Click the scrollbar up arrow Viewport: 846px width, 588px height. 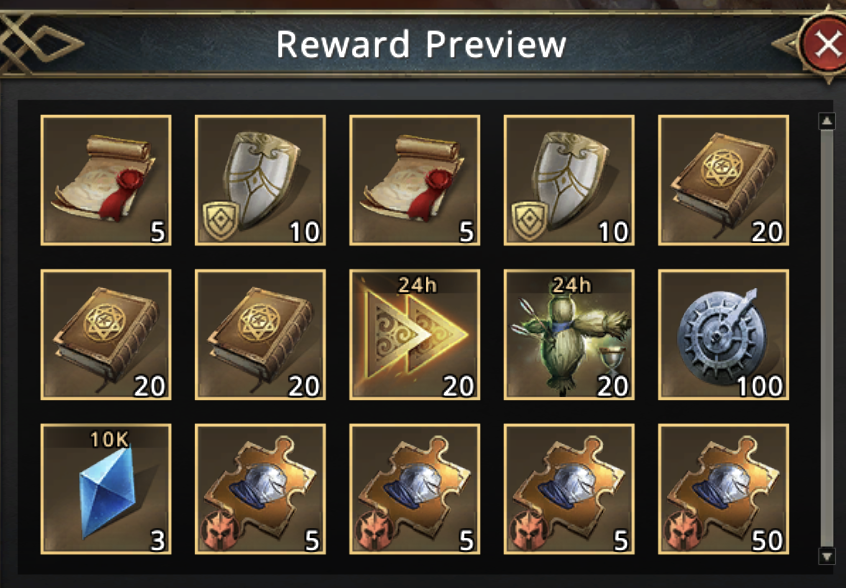pos(827,121)
